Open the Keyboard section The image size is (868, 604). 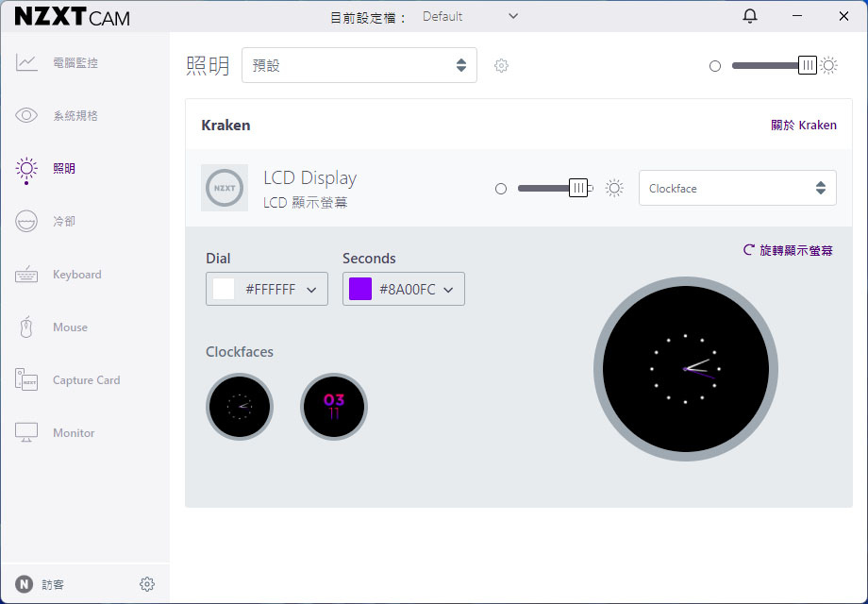[x=77, y=274]
